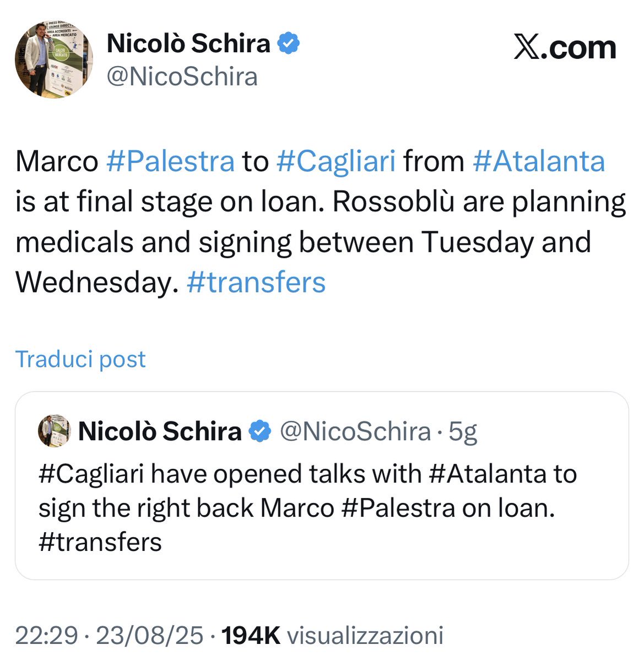Open the blue #transfers hashtag
Screen dimensions: 644x661
click(256, 282)
